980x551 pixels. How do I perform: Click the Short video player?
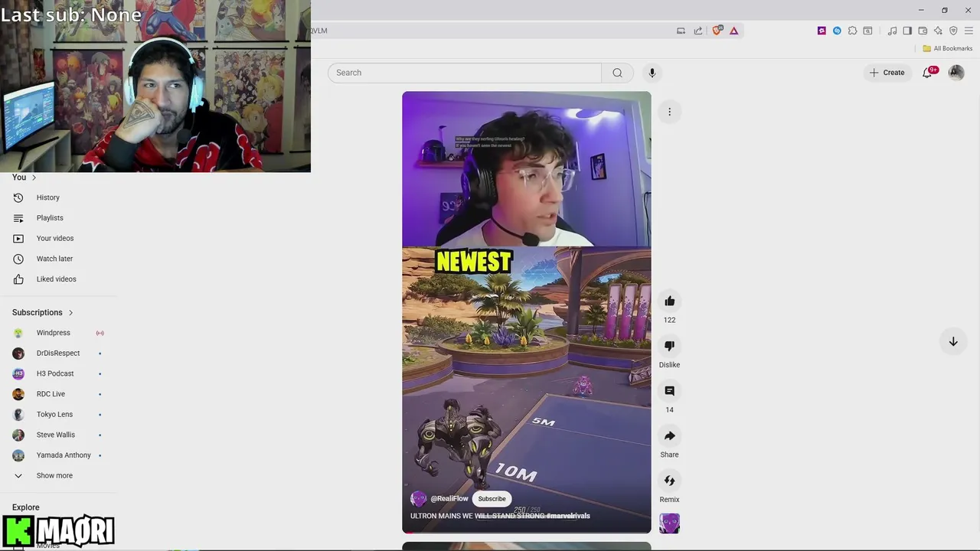527,312
